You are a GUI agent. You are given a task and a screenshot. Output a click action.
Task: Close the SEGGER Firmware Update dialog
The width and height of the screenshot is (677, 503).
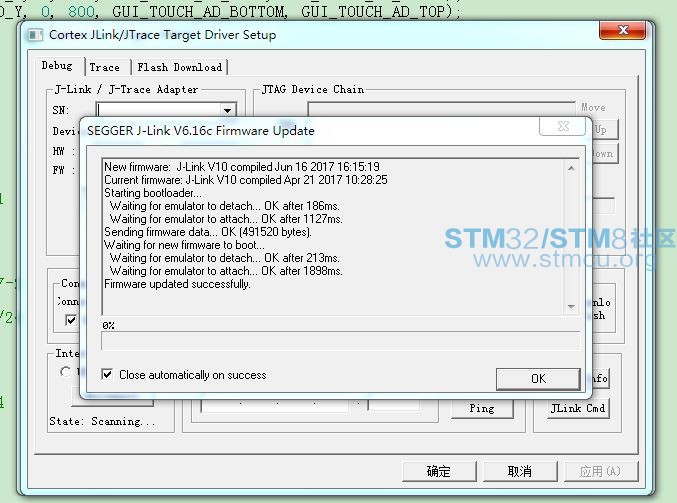tap(563, 126)
